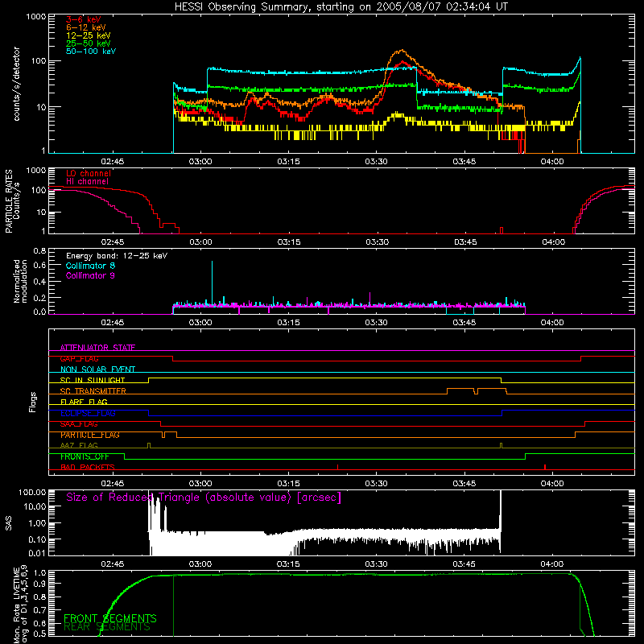Image resolution: width=644 pixels, height=644 pixels.
Task: Click the SC_TRANSMITTER flag label
Action: [93, 391]
